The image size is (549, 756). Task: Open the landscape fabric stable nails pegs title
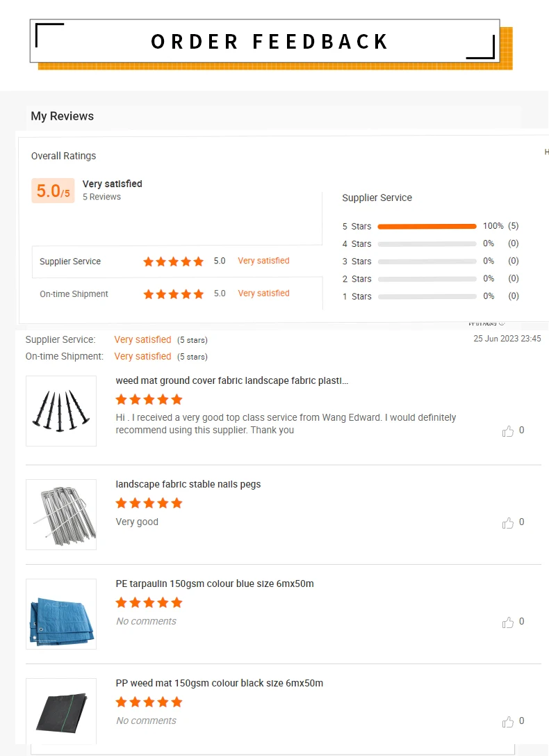tap(188, 484)
